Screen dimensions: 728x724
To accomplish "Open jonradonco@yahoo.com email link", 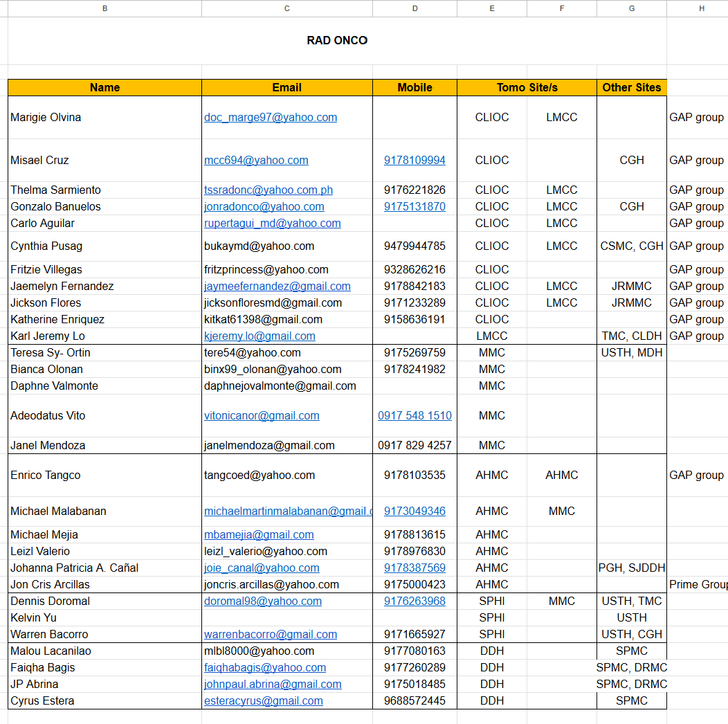I will [264, 206].
